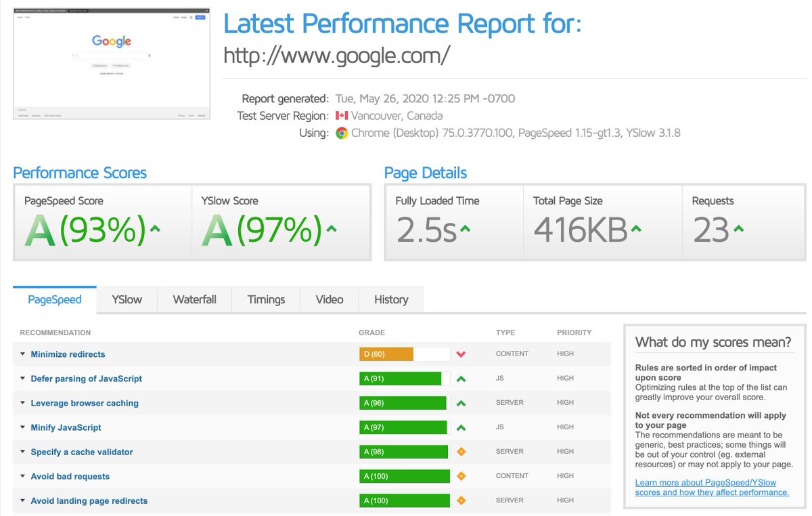The width and height of the screenshot is (812, 516).
Task: Click the A (91) grade bar
Action: [x=405, y=379]
